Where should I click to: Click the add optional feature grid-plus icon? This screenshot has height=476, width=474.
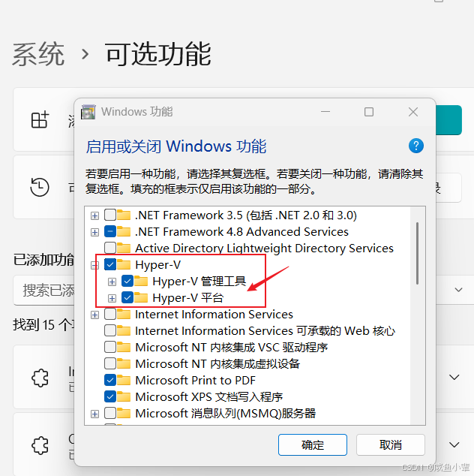coord(40,119)
